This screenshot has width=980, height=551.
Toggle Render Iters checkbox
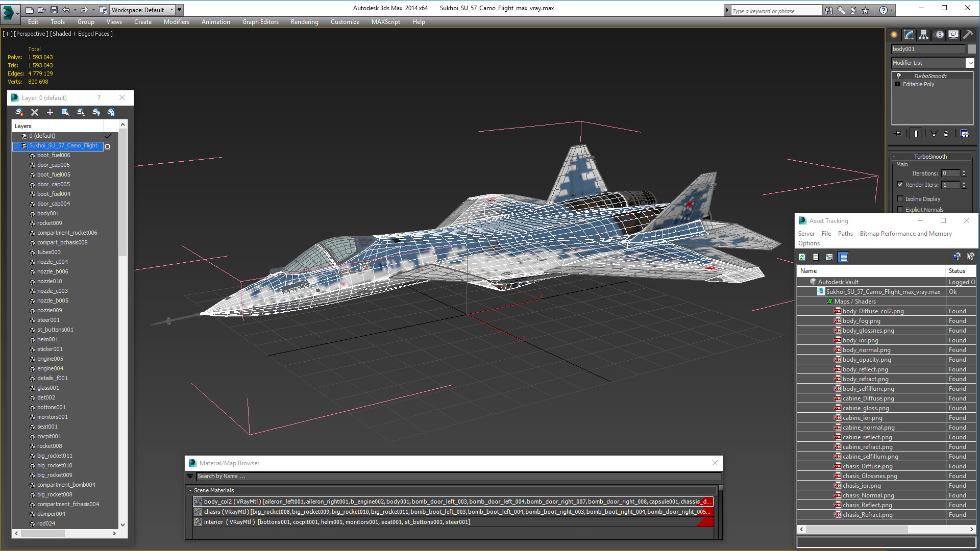(900, 185)
